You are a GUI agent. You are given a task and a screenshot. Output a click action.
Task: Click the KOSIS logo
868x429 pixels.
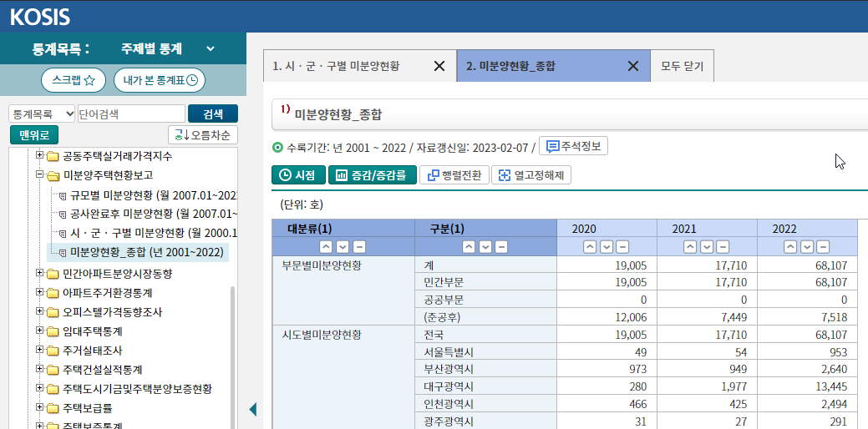tap(40, 18)
